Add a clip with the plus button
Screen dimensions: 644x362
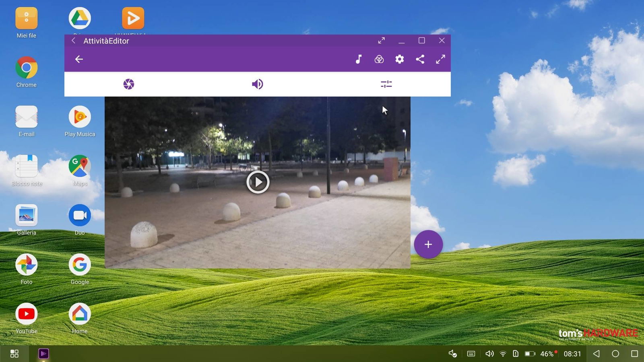tap(428, 244)
